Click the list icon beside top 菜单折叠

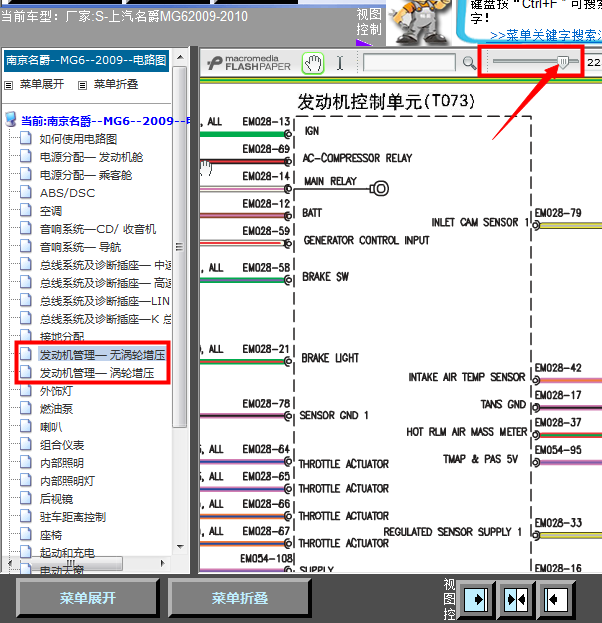tap(82, 85)
